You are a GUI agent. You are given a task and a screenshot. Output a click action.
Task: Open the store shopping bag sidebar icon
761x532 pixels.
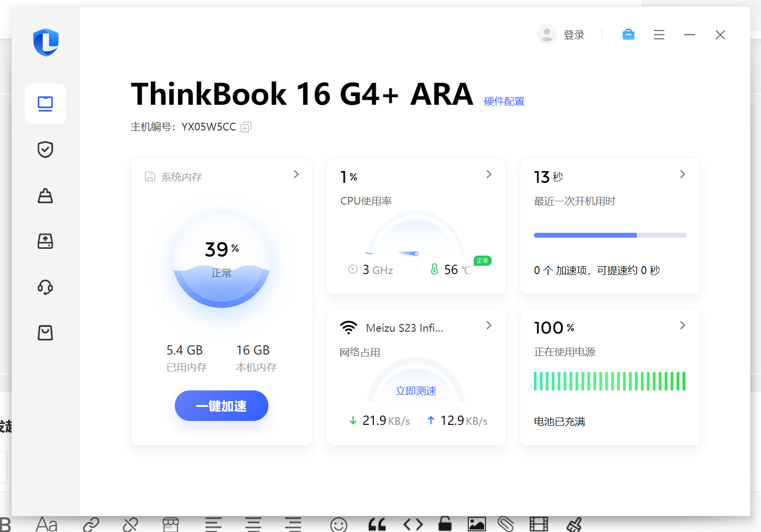(45, 333)
